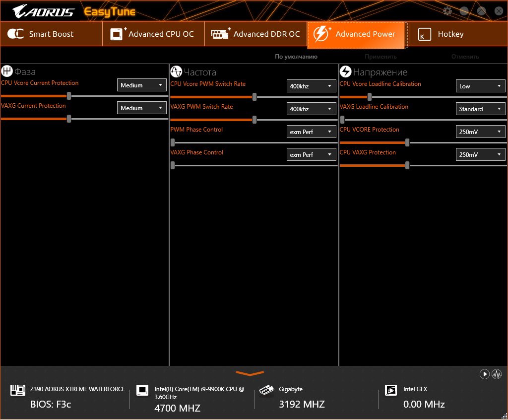Click VAXG PWM Switch Rate slider handle
Image resolution: width=508 pixels, height=420 pixels.
click(x=254, y=120)
